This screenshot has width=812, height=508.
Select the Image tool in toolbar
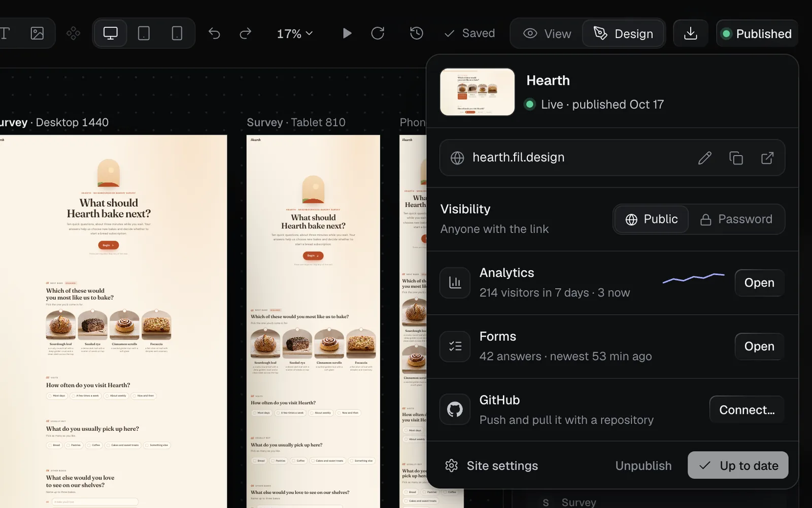point(38,34)
